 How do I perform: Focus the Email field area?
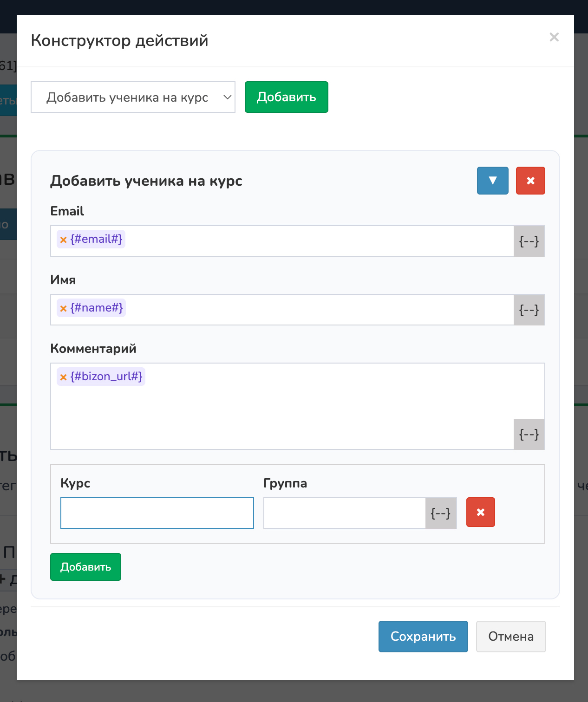click(316, 241)
